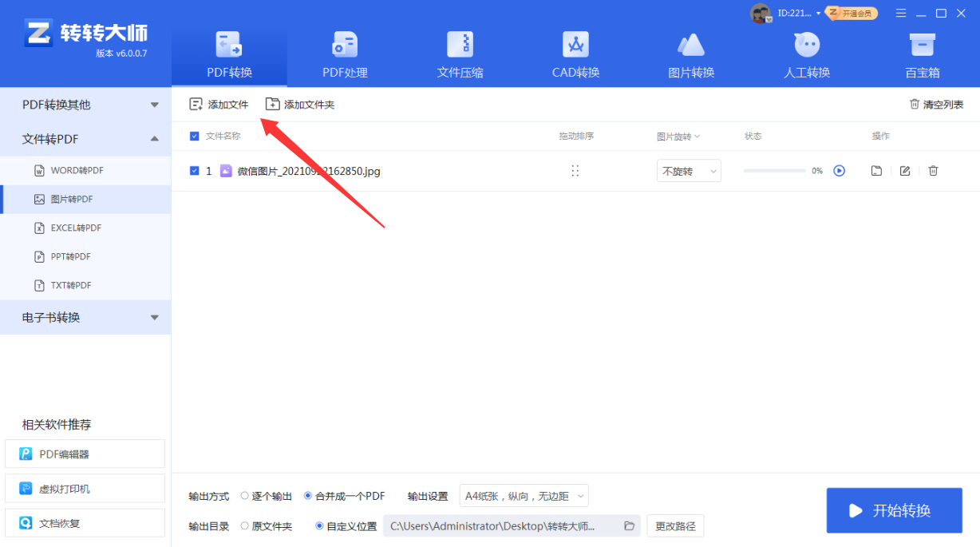The image size is (980, 547).
Task: Click the WORD转PDF document icon
Action: (x=39, y=170)
